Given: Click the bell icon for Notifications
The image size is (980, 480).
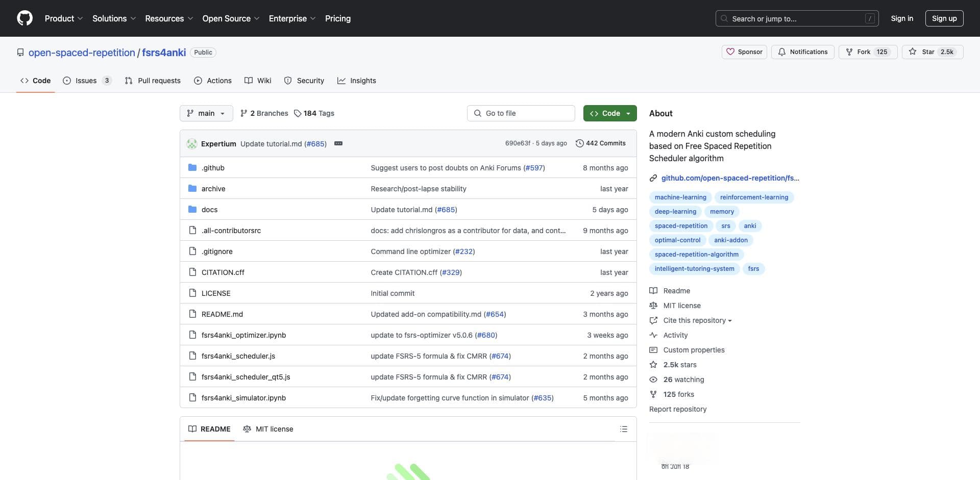Looking at the screenshot, I should point(782,52).
